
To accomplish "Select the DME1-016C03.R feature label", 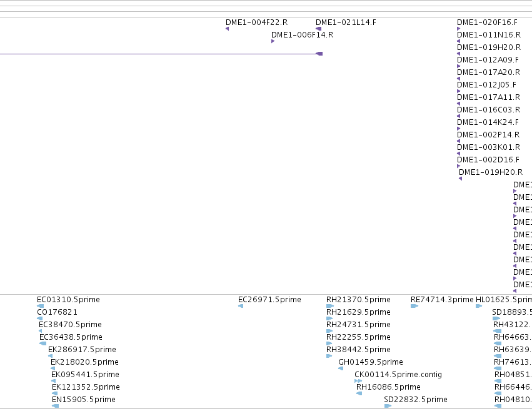I will point(489,110).
